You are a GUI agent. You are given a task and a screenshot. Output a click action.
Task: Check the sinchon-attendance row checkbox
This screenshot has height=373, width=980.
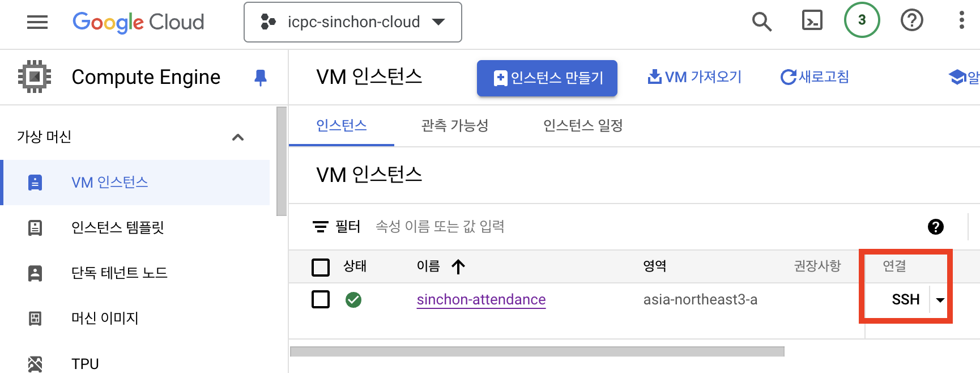[321, 299]
